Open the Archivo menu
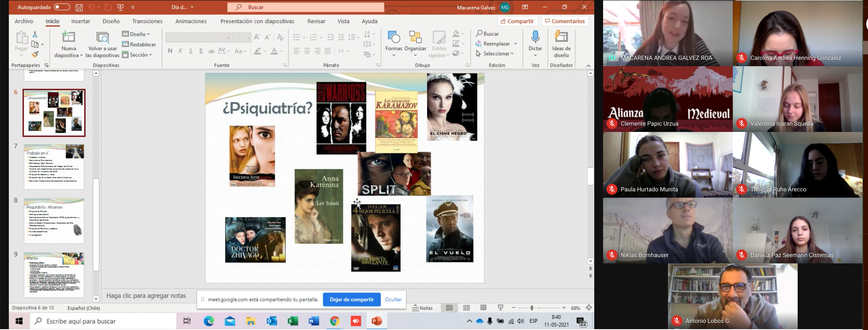 pyautogui.click(x=24, y=21)
